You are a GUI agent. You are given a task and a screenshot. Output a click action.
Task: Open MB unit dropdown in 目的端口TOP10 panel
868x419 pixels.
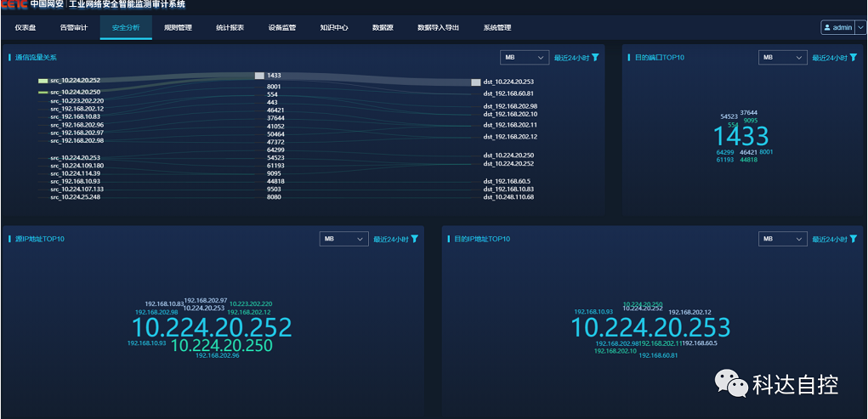pyautogui.click(x=781, y=58)
